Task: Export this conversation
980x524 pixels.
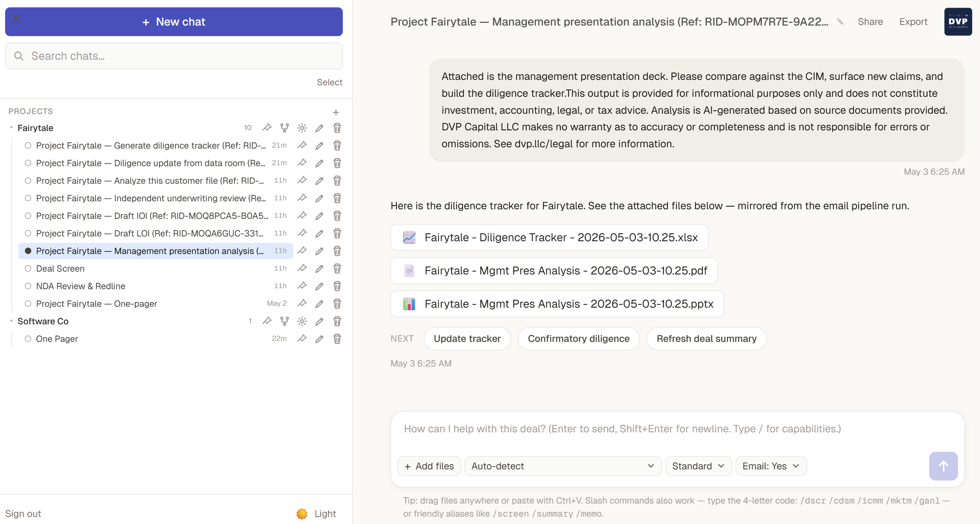Action: click(913, 22)
